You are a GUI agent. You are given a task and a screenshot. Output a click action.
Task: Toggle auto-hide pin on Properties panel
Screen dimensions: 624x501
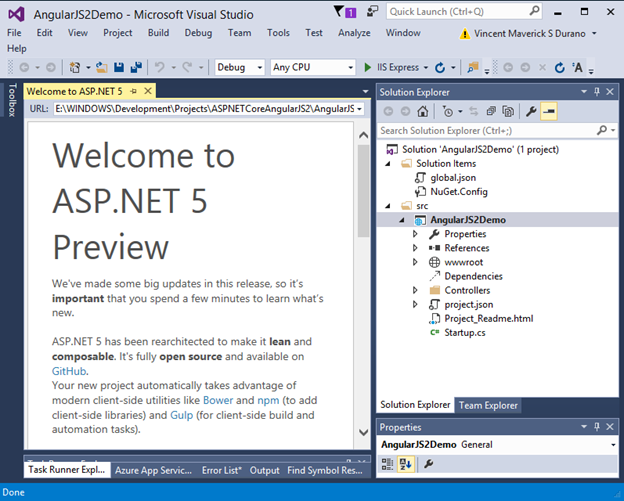[597, 427]
